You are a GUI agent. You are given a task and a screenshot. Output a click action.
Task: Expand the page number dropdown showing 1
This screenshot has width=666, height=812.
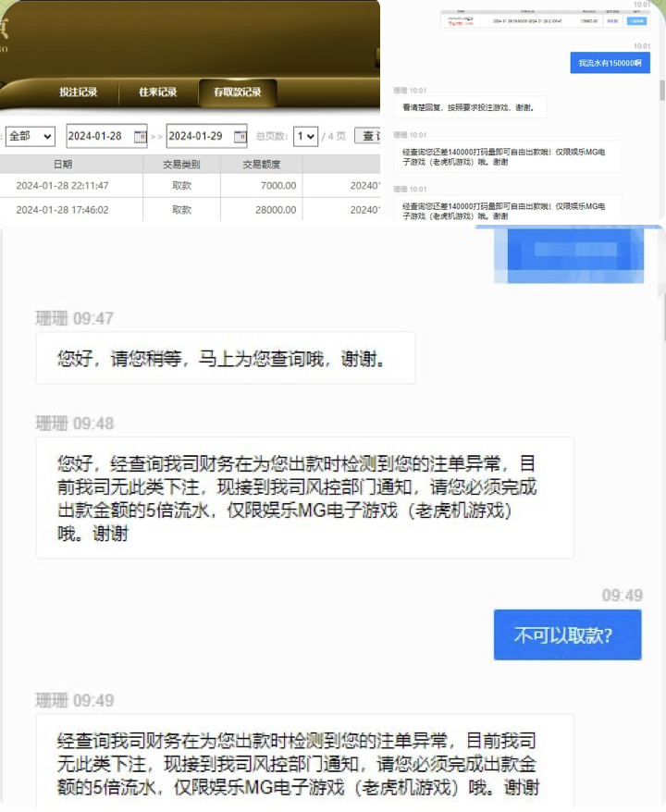pyautogui.click(x=305, y=136)
